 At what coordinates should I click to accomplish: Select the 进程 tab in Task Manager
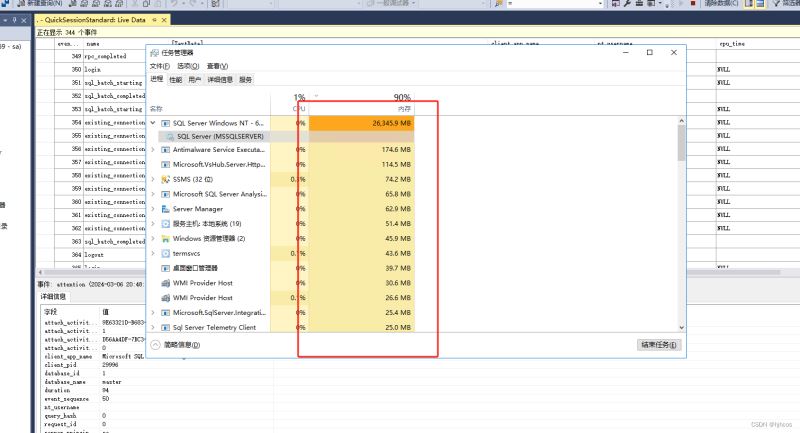(x=157, y=79)
